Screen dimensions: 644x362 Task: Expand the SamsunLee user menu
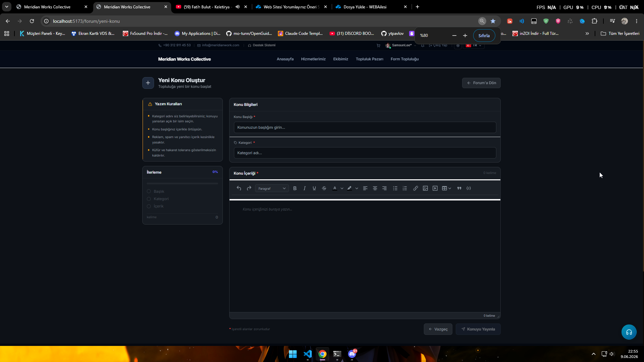(401, 46)
